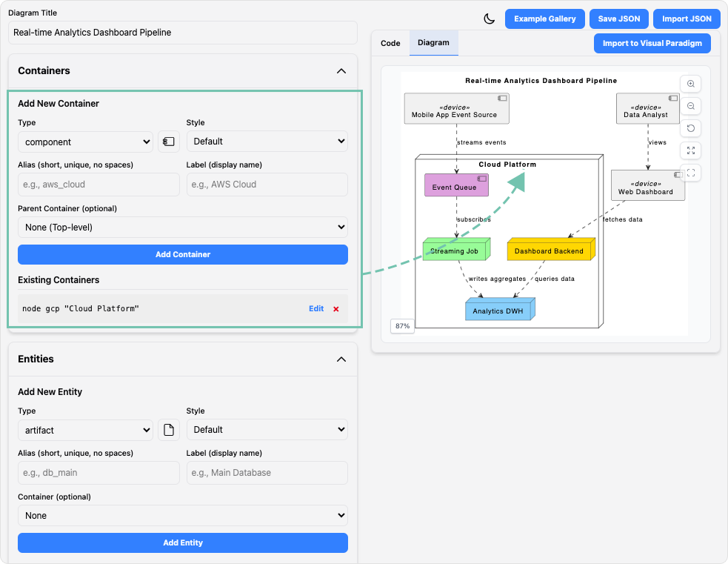Click the entity Label input field

267,473
